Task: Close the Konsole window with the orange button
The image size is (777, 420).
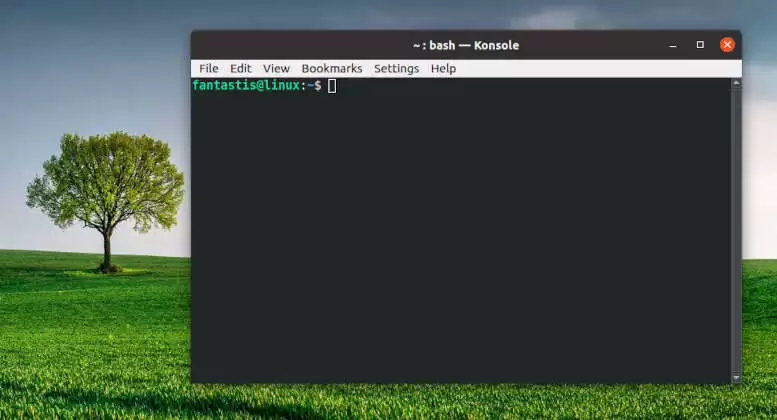Action: pos(727,45)
